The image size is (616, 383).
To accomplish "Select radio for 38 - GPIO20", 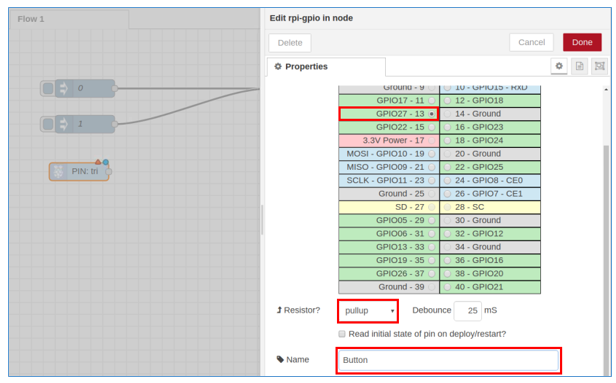I will pos(447,274).
